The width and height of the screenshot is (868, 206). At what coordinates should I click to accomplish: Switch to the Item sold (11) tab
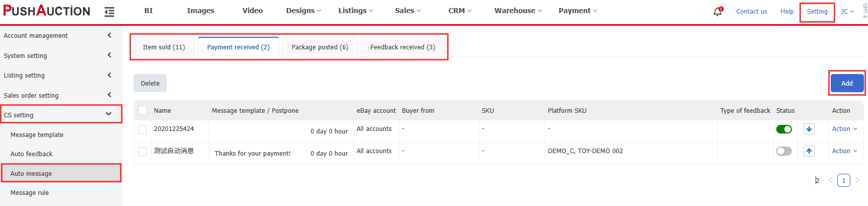164,47
